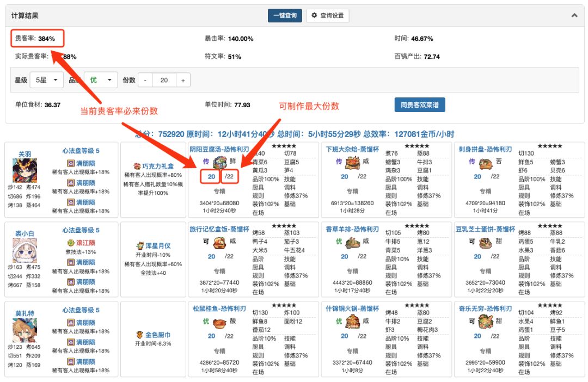588x382 pixels.
Task: Open the 莫扎特 chef name link
Action: coord(24,313)
